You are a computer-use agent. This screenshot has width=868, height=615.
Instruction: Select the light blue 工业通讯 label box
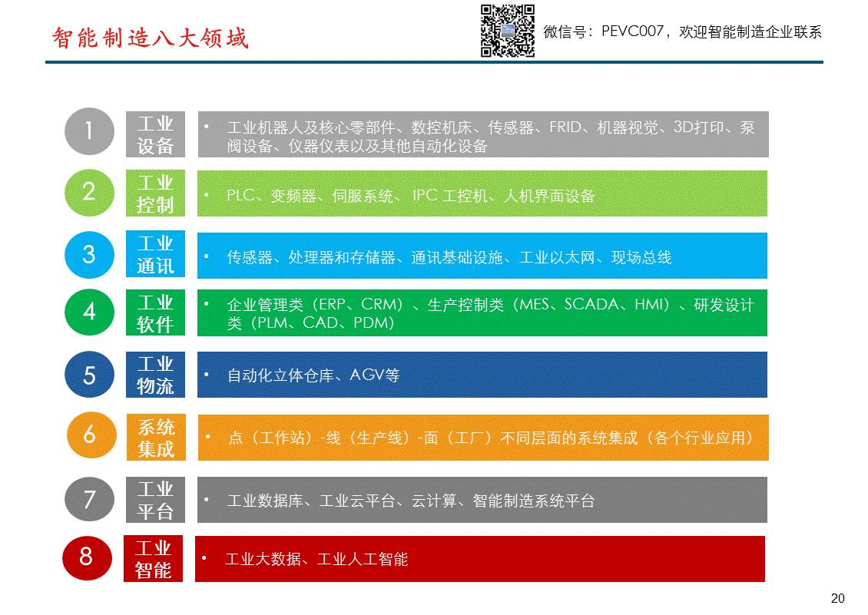click(155, 255)
